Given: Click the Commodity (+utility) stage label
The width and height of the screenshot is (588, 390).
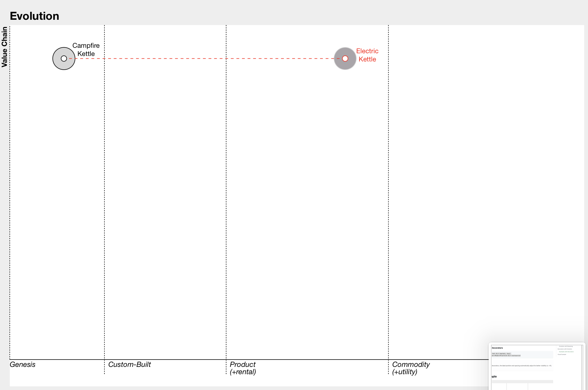Looking at the screenshot, I should [x=411, y=368].
